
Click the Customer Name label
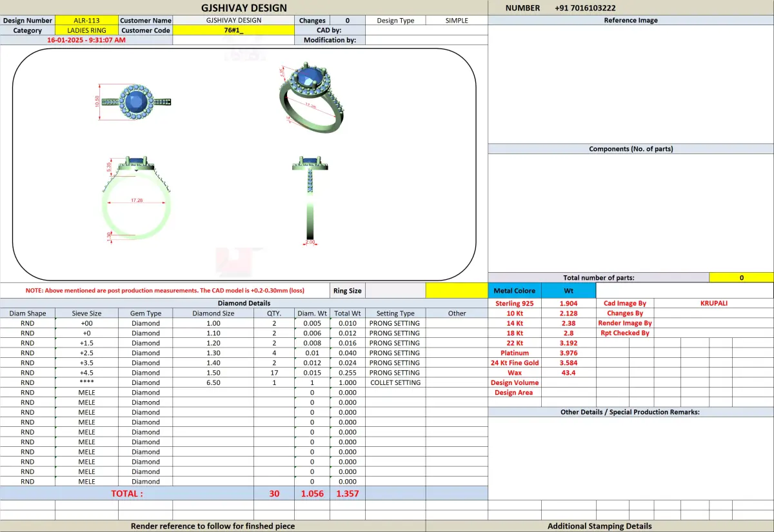[146, 21]
